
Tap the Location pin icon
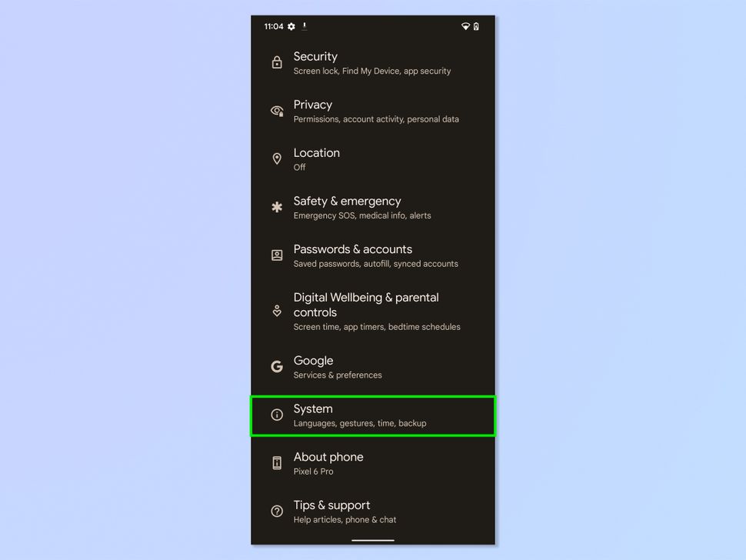pyautogui.click(x=277, y=158)
